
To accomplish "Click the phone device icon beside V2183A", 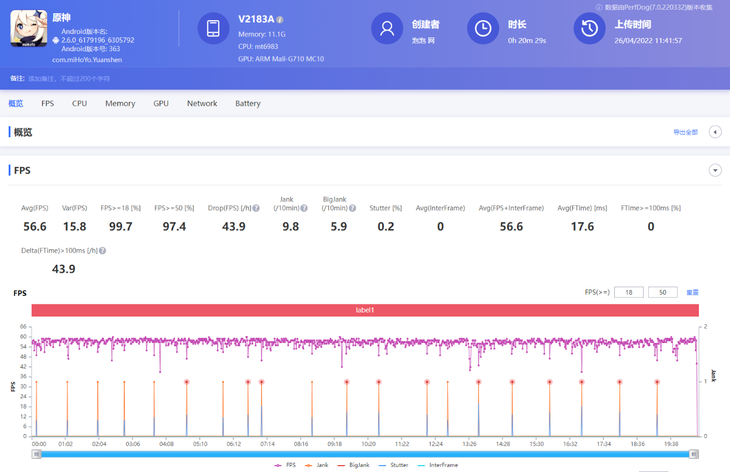I will click(213, 29).
